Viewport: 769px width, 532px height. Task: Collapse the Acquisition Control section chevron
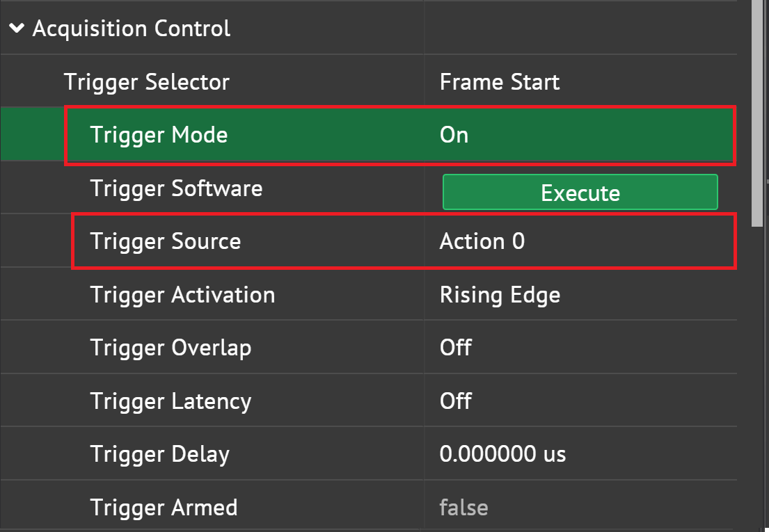(x=17, y=29)
